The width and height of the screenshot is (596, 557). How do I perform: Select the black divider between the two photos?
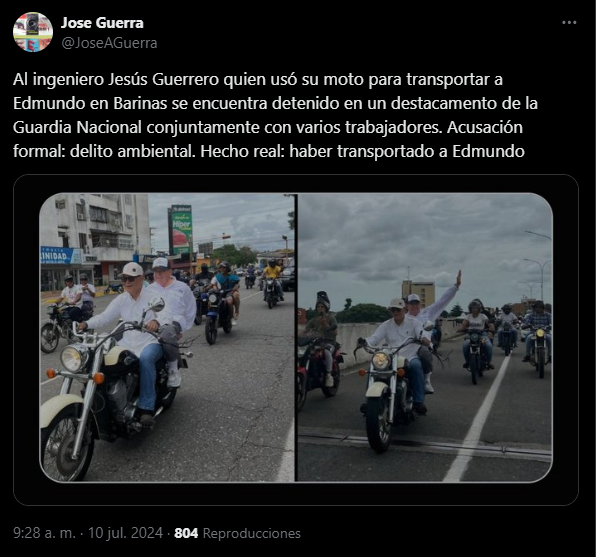point(296,338)
